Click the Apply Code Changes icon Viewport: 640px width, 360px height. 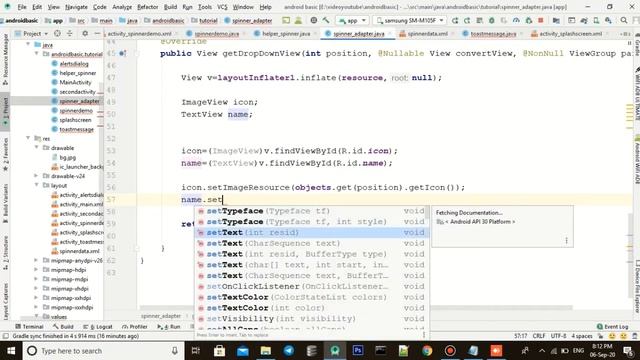[480, 20]
